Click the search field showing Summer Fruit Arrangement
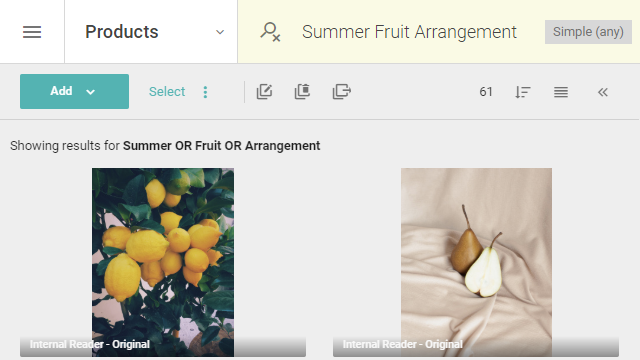Screen dimensions: 640x360 pos(409,32)
